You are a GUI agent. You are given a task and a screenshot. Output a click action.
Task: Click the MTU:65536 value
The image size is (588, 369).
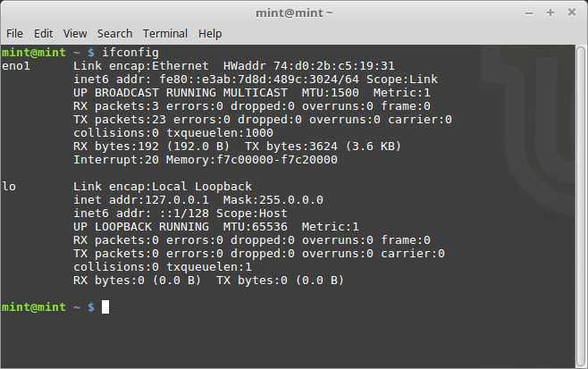pyautogui.click(x=255, y=227)
